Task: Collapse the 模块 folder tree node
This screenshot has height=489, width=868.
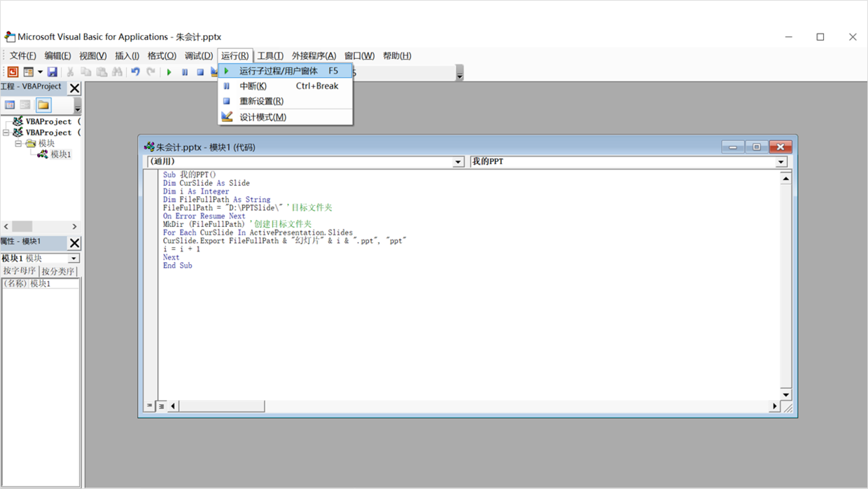Action: pyautogui.click(x=18, y=144)
